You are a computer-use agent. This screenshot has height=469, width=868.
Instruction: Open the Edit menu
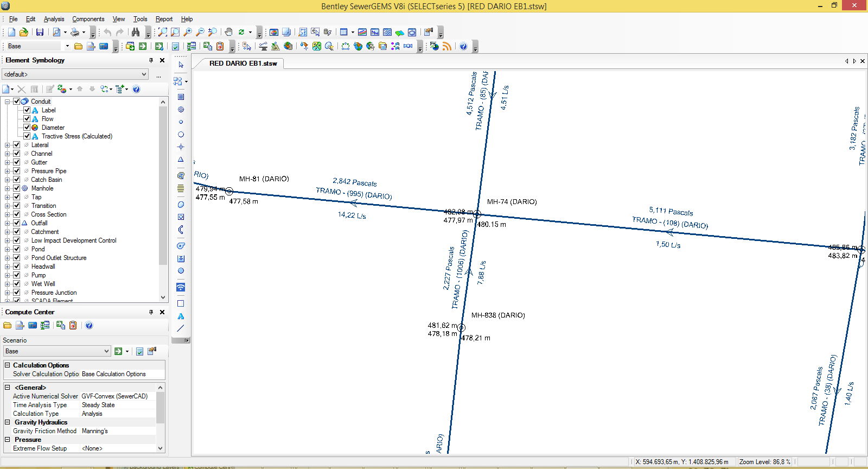tap(30, 19)
